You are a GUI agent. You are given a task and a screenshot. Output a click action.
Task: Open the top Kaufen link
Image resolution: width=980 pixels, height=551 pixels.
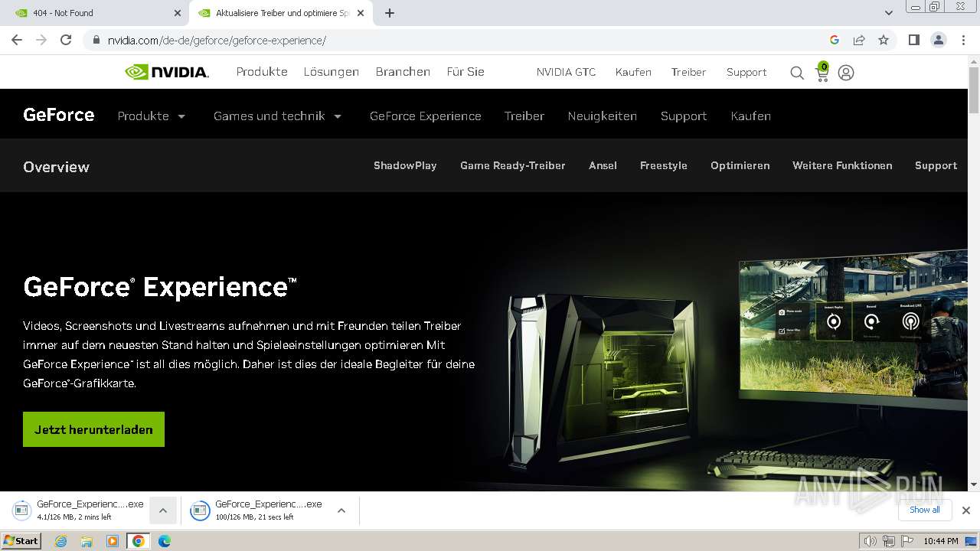[x=633, y=72]
